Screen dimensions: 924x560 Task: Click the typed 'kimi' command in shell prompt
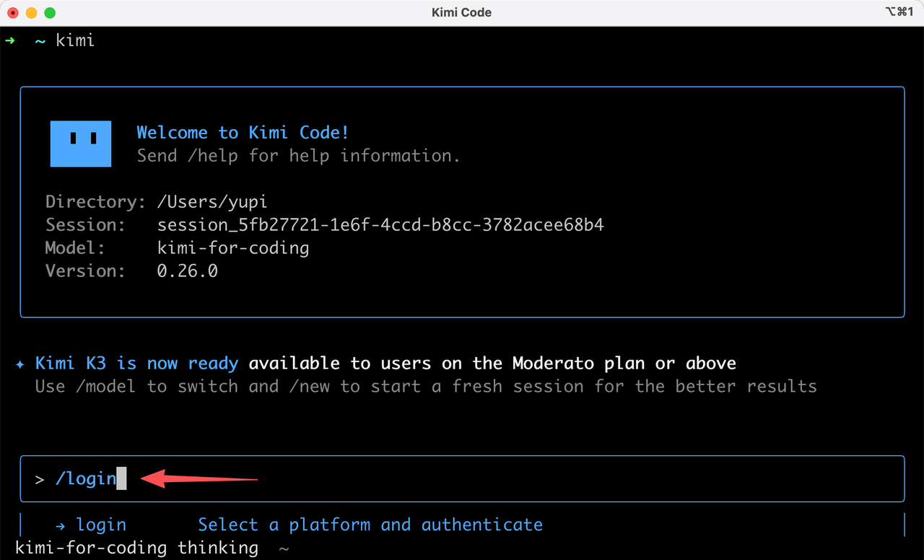coord(75,40)
